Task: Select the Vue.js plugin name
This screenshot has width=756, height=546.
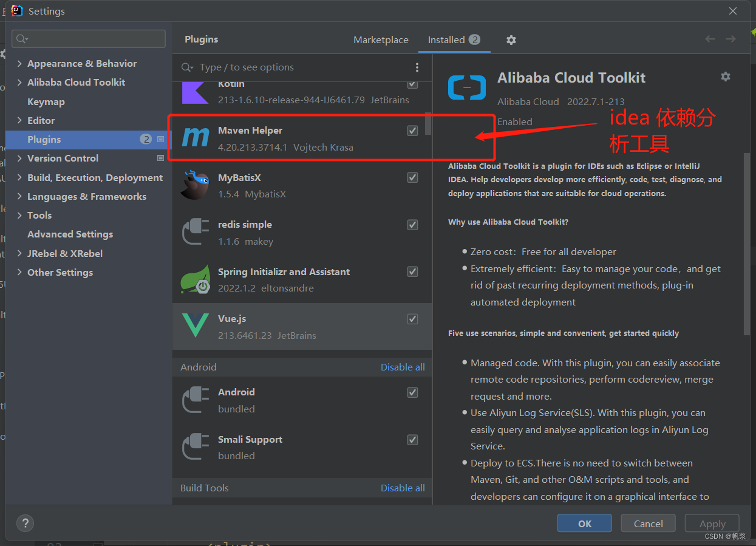Action: (x=232, y=319)
